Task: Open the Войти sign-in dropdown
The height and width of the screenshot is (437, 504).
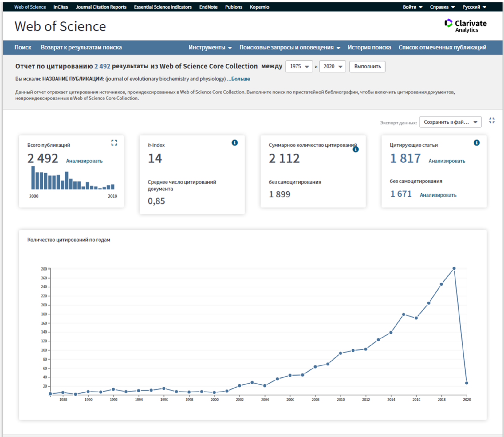Action: tap(412, 7)
